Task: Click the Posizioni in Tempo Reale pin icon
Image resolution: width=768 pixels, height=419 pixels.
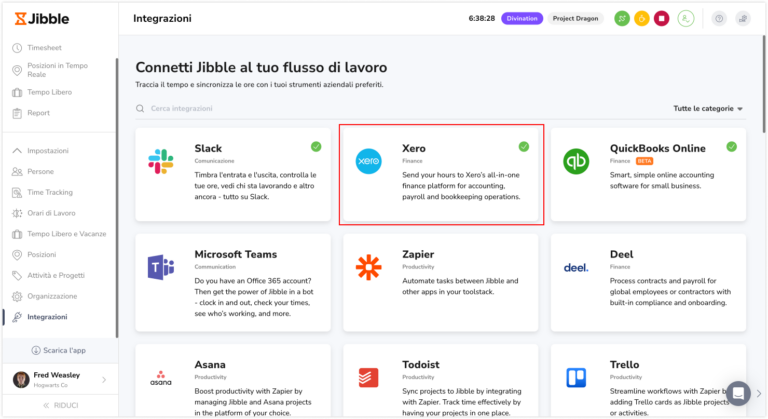Action: coord(17,70)
